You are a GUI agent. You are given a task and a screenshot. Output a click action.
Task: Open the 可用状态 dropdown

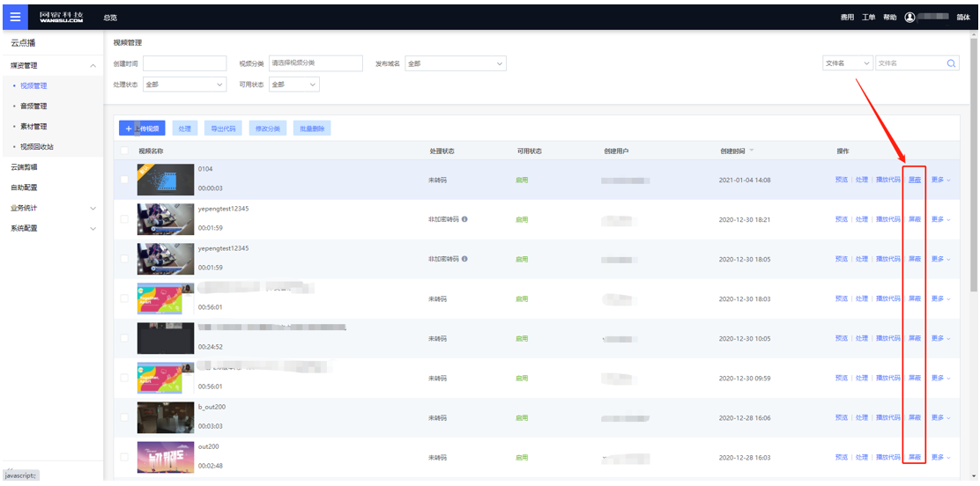coord(294,85)
